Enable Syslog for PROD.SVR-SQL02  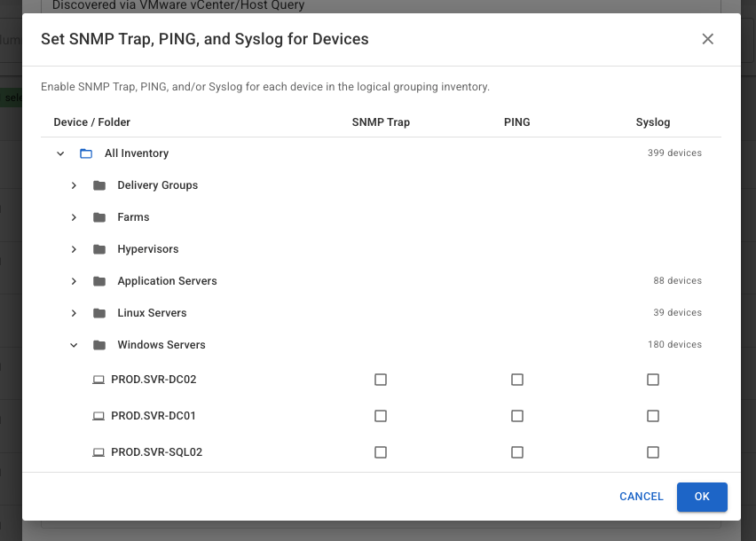coord(653,452)
